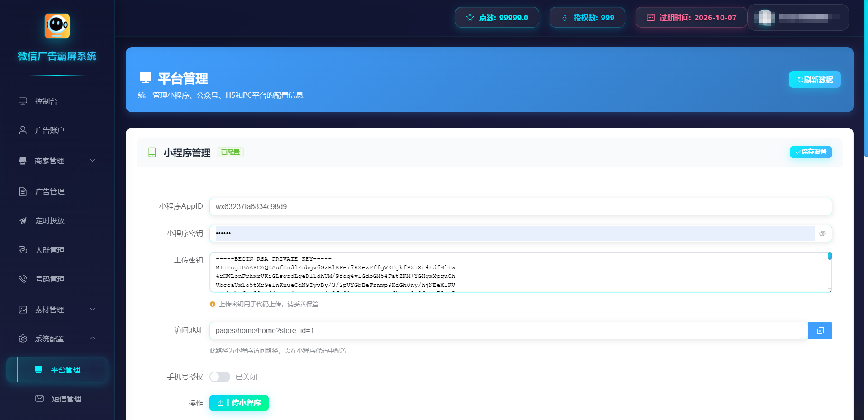Click the 刷新数据 button
This screenshot has width=868, height=420.
pyautogui.click(x=814, y=80)
